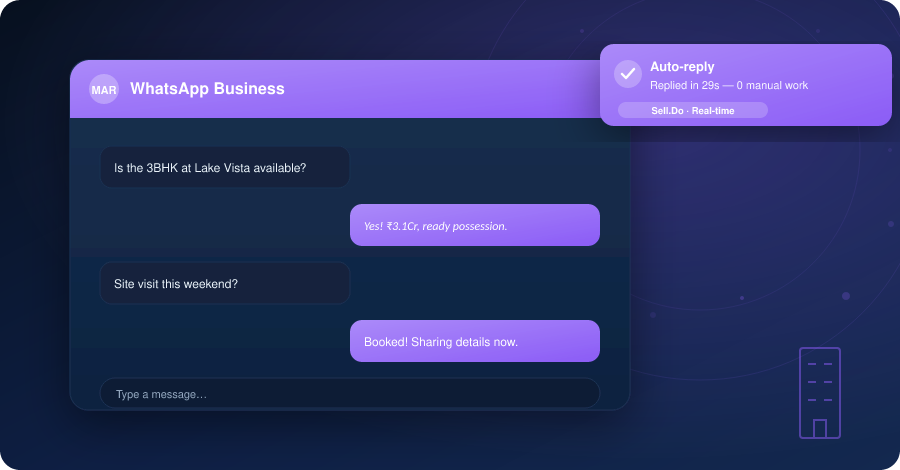Click the MAR avatar in chat header
900x470 pixels.
pos(104,90)
